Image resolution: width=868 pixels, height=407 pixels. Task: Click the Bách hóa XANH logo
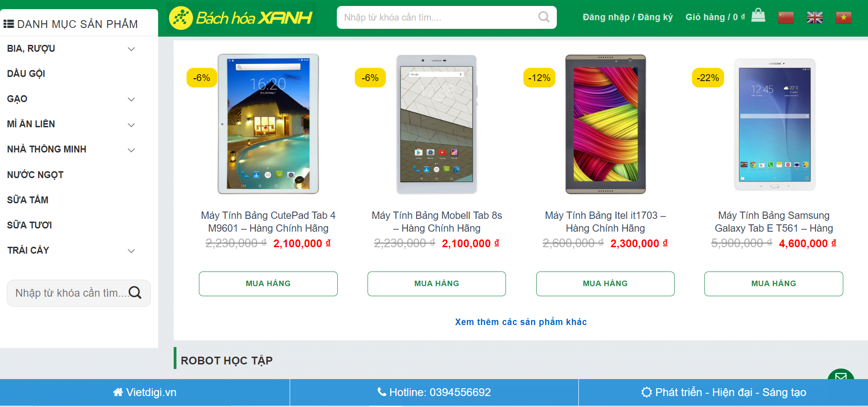pos(241,18)
